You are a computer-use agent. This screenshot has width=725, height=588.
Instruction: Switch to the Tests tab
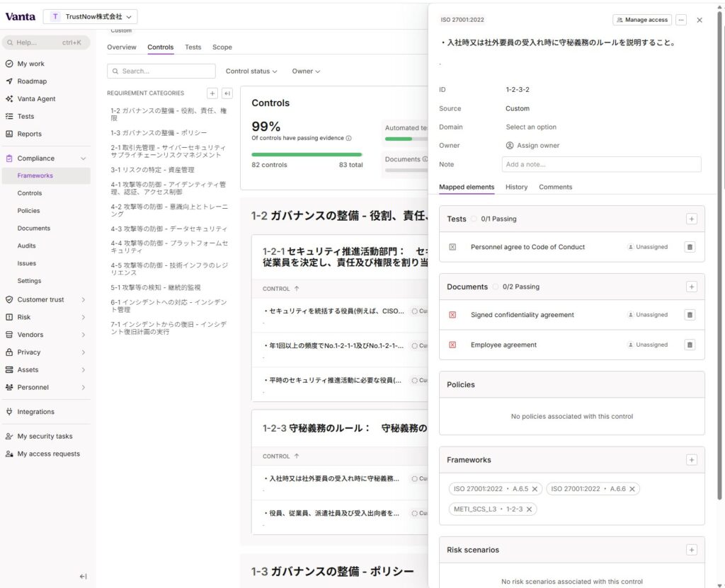(x=193, y=47)
